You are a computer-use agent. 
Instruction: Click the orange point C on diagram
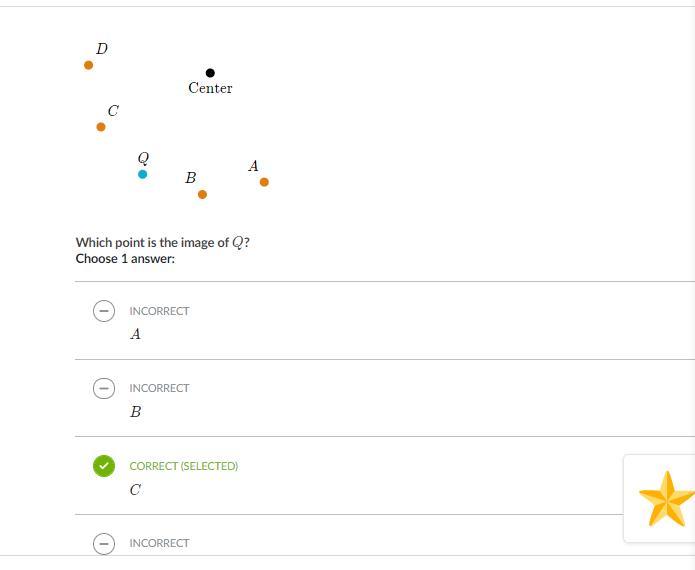[x=101, y=127]
